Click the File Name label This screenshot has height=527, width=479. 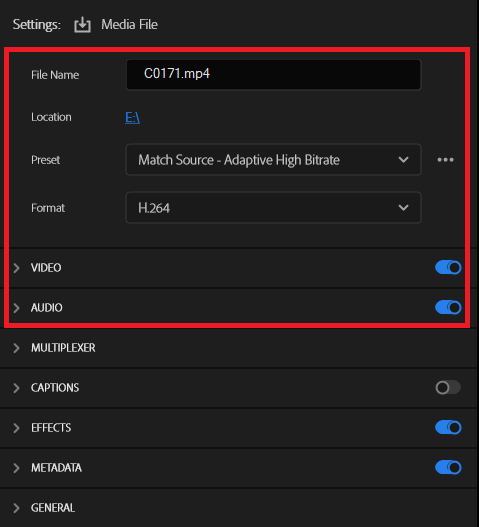point(55,75)
